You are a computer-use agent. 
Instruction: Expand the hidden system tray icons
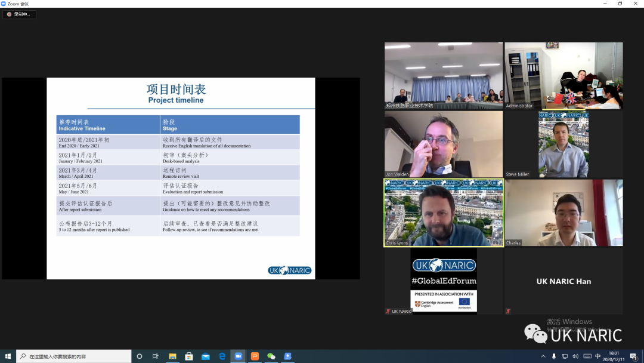(x=543, y=356)
